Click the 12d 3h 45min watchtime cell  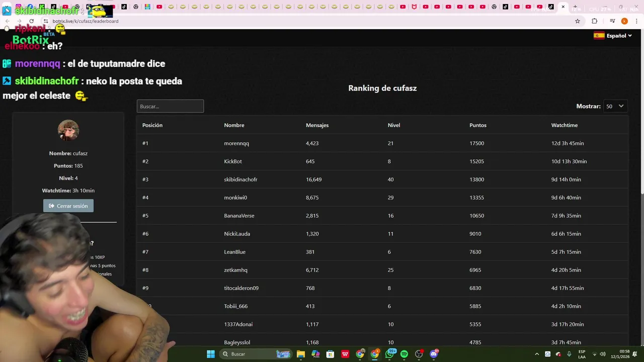(x=568, y=143)
